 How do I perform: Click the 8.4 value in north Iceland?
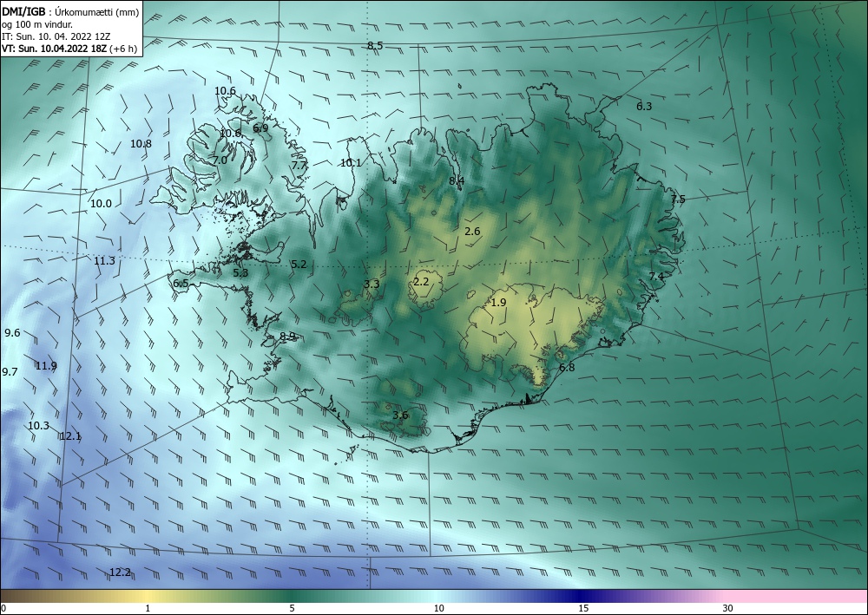pos(457,180)
